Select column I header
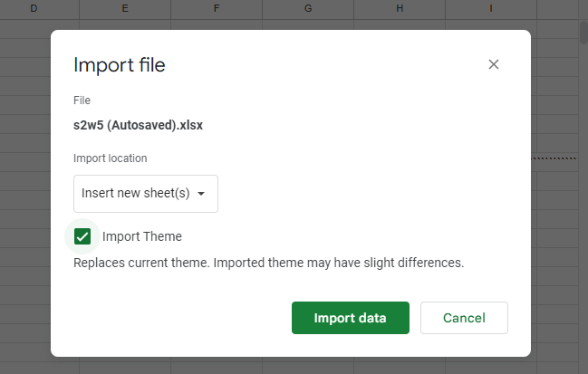588x374 pixels. (491, 8)
